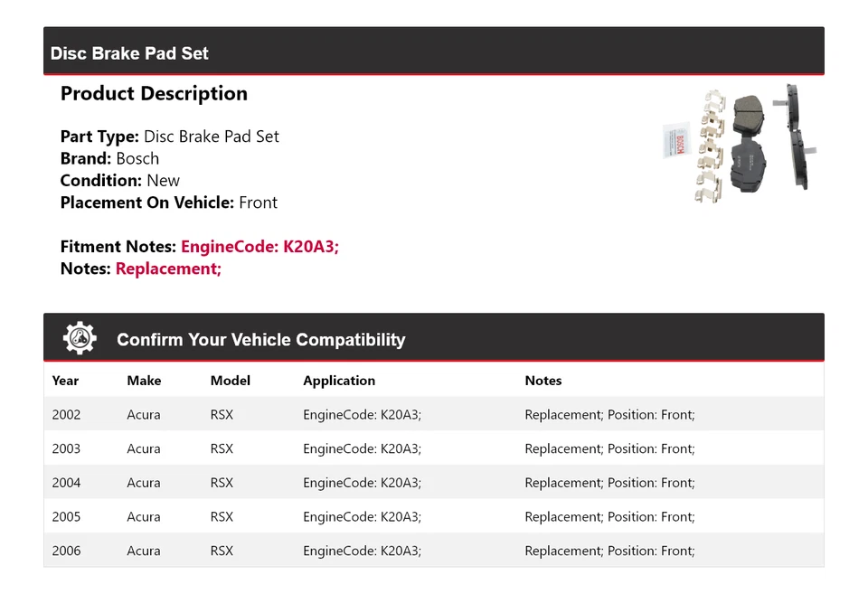Click the Brand: Bosch line

109,158
